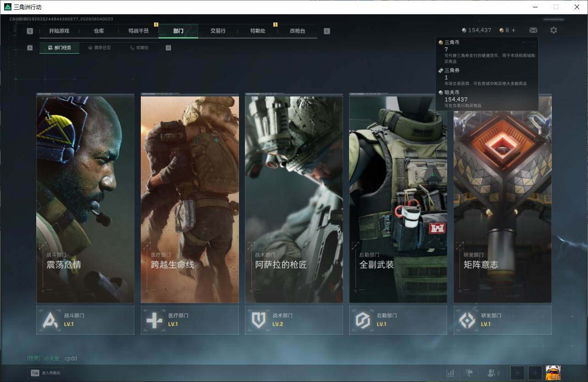This screenshot has width=588, height=382.
Task: Click the E key hint after 改枪台
Action: point(327,31)
